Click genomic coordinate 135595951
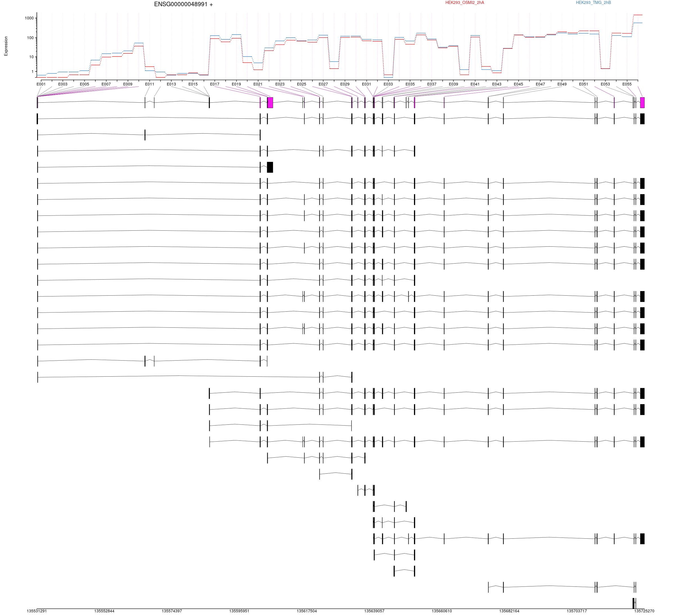The width and height of the screenshot is (675, 616). point(239,611)
